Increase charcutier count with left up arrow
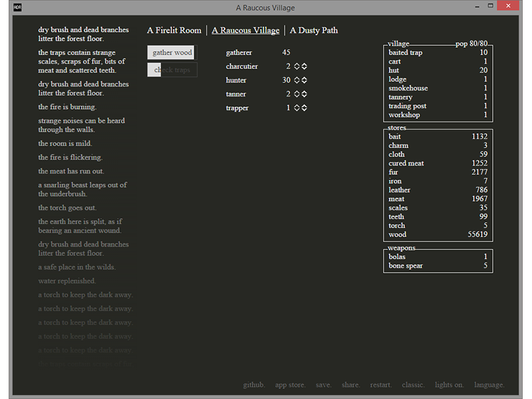 [297, 64]
